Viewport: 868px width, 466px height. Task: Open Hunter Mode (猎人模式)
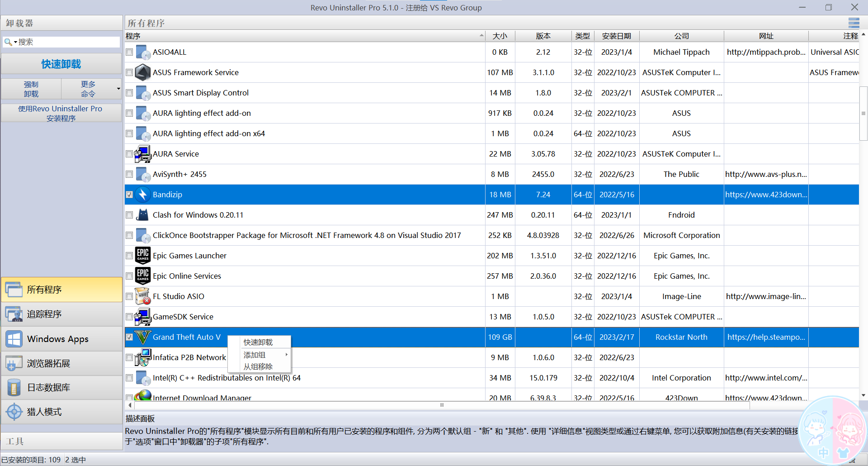click(61, 412)
